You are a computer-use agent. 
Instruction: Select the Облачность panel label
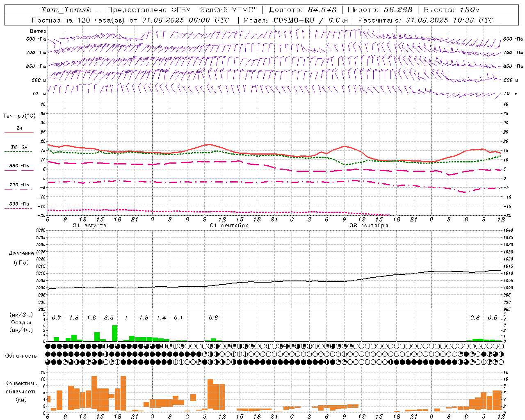tap(21, 356)
